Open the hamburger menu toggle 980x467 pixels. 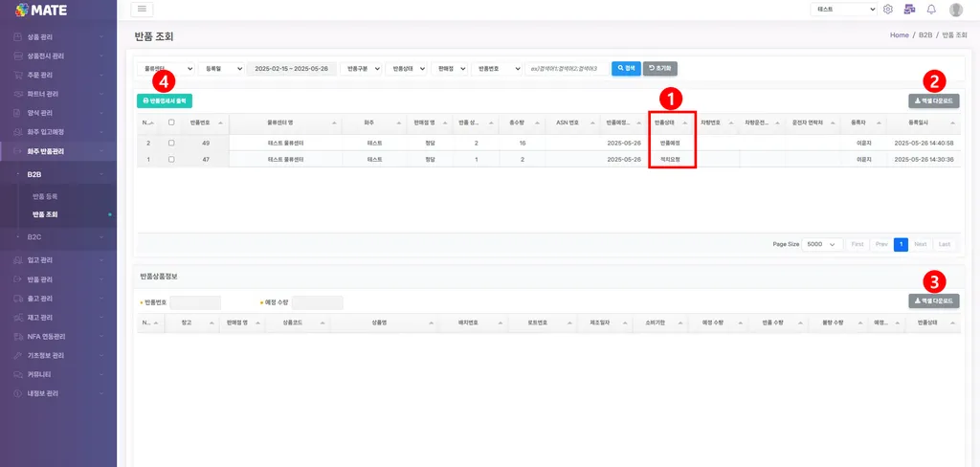[x=142, y=10]
